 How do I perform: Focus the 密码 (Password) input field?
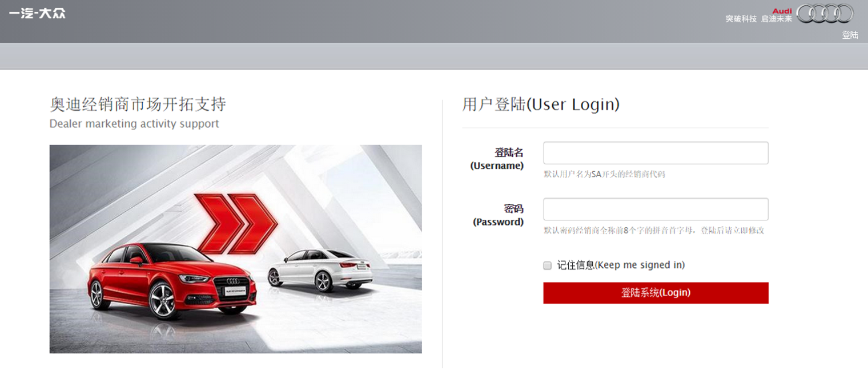656,209
